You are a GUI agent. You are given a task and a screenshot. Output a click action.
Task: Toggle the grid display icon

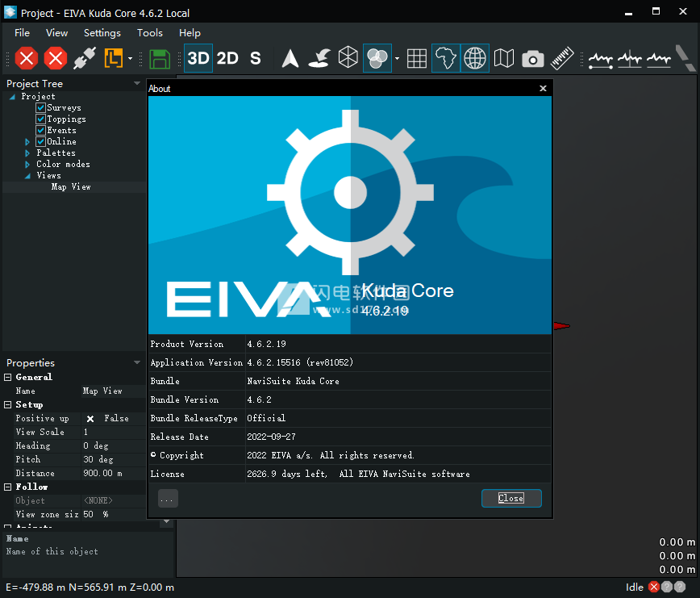coord(417,58)
